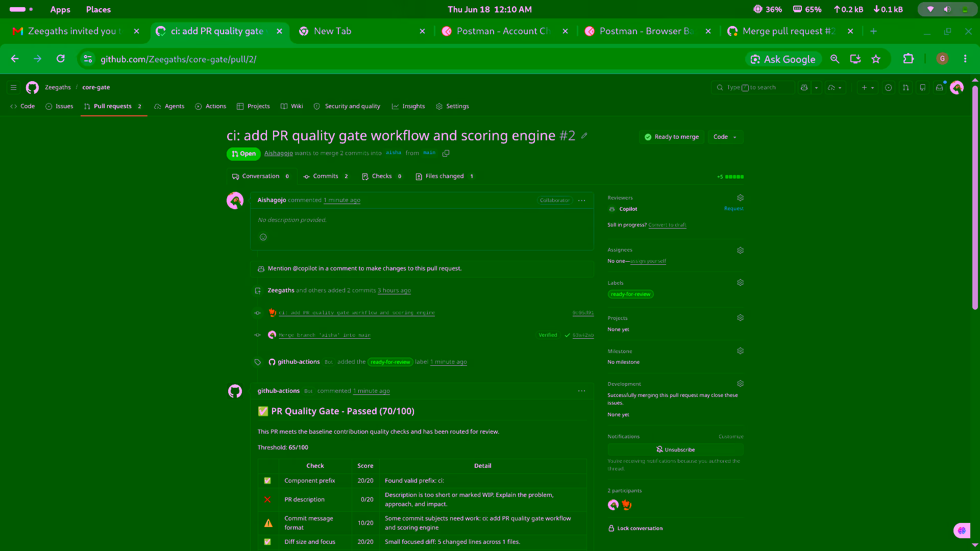
Task: Open the repository Code tab
Action: [x=22, y=106]
